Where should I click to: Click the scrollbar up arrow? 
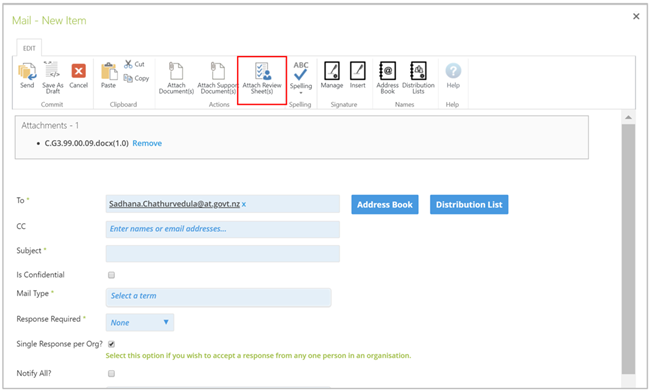pos(628,117)
